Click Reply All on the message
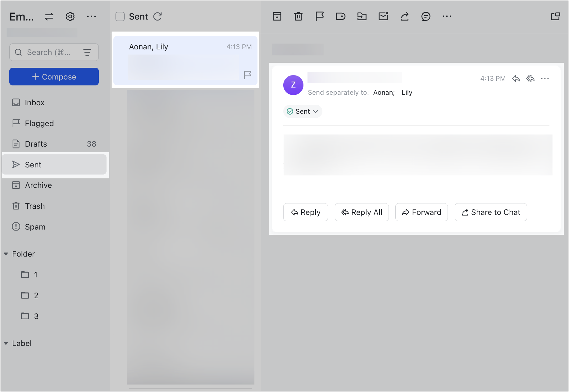The width and height of the screenshot is (569, 392). [362, 212]
